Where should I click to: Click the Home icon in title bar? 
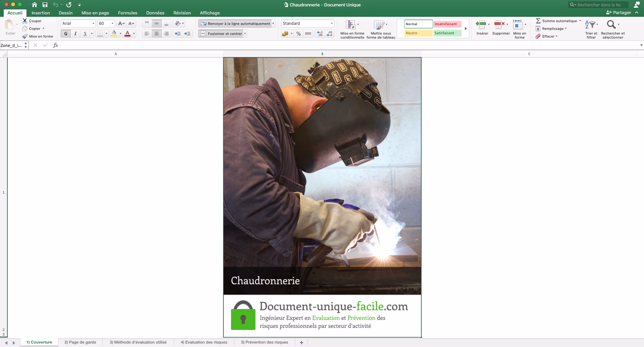(34, 5)
